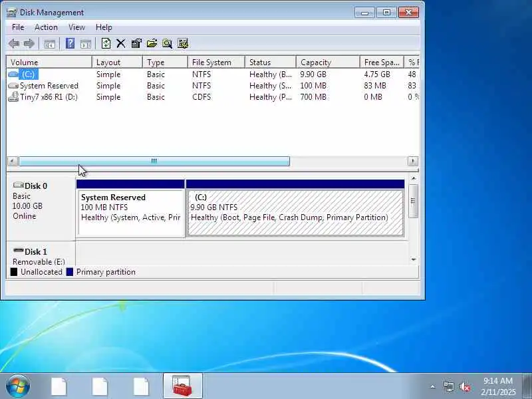Click the Forward arrow toolbar icon

click(x=29, y=43)
